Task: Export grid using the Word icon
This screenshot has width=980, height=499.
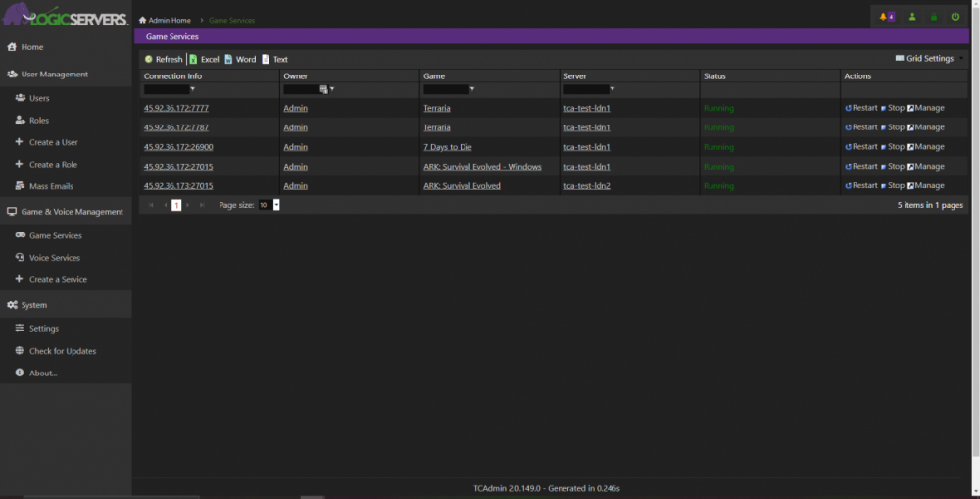Action: point(240,59)
